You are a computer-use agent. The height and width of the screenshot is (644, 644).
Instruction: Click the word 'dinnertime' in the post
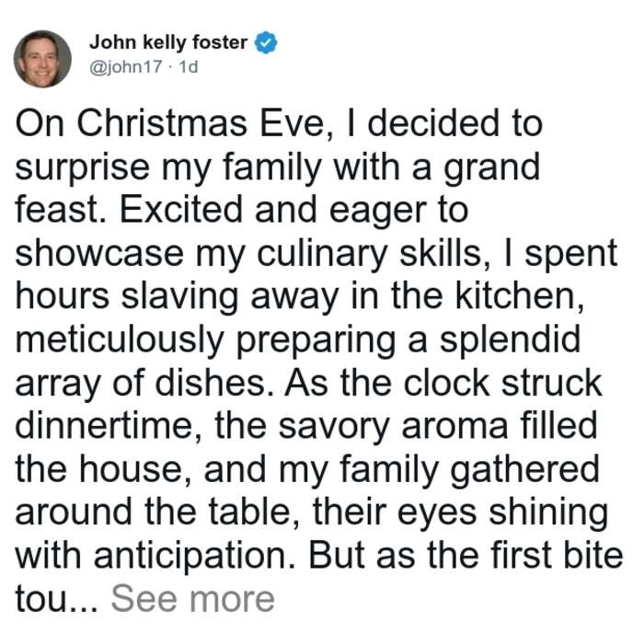pos(103,426)
